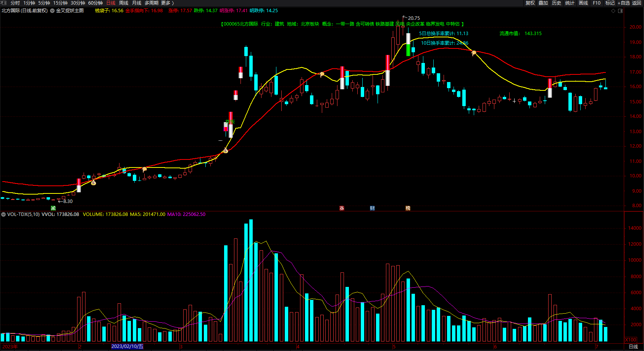Switch to 5分钟 period
The width and height of the screenshot is (644, 351).
44,3
